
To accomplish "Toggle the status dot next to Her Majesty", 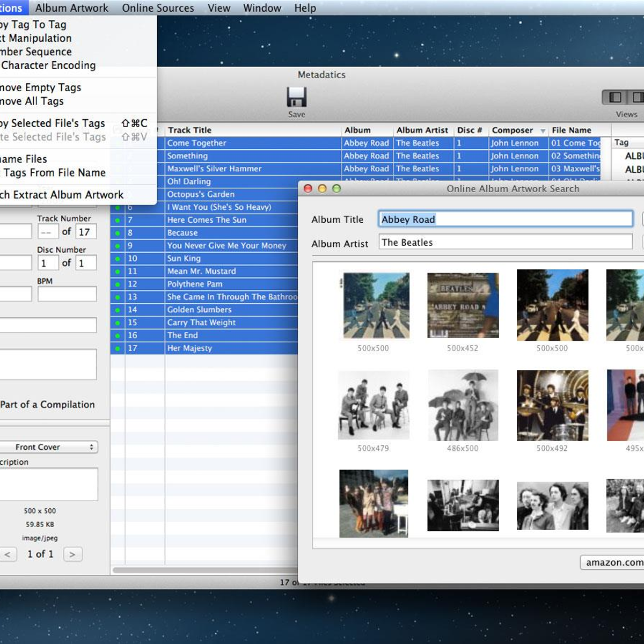I will click(118, 348).
